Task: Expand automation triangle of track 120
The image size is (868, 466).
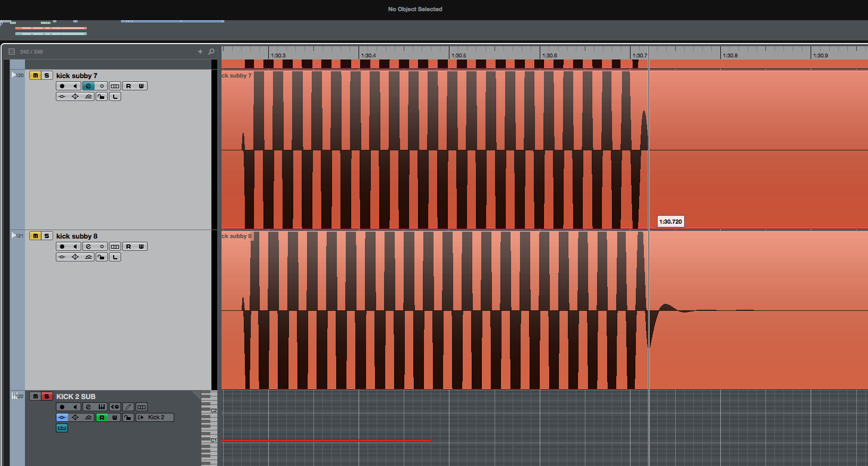Action: pyautogui.click(x=14, y=75)
